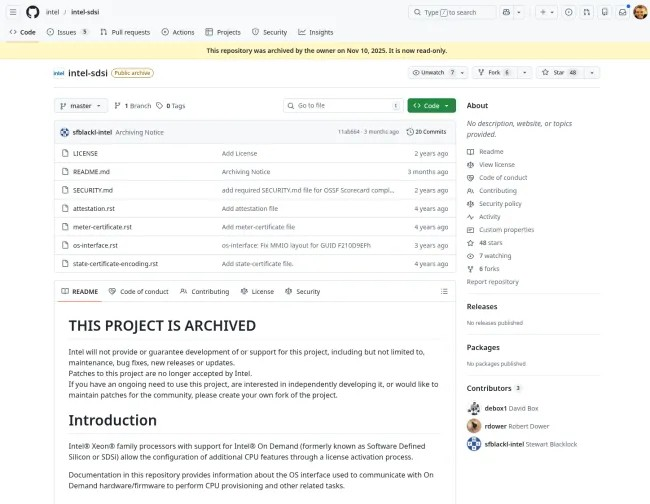
Task: Open the hamburger navigation menu
Action: pyautogui.click(x=12, y=12)
